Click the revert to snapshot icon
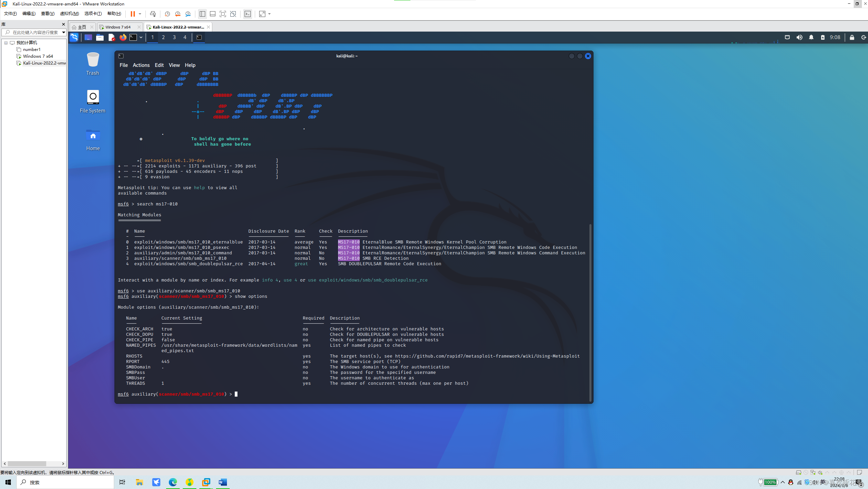The height and width of the screenshot is (489, 868). (x=177, y=14)
